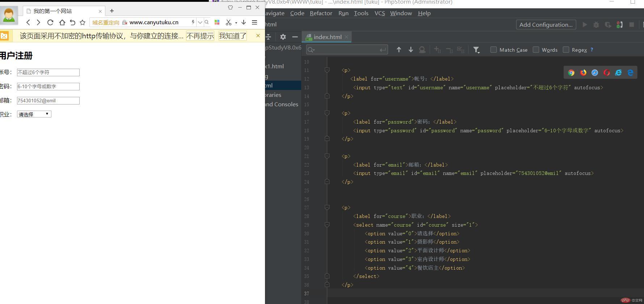This screenshot has height=304, width=644.
Task: Click Add Configuration button
Action: coord(546,25)
